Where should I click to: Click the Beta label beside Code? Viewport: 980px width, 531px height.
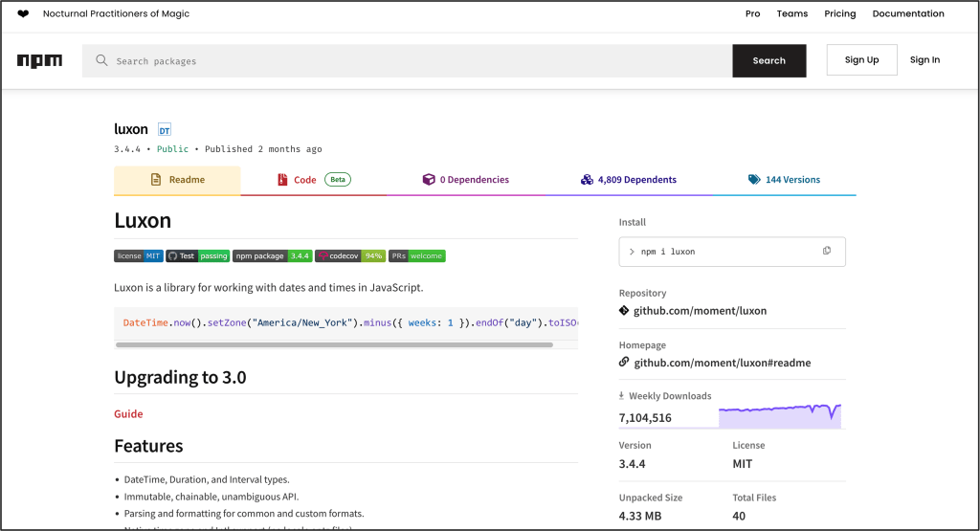(x=338, y=179)
